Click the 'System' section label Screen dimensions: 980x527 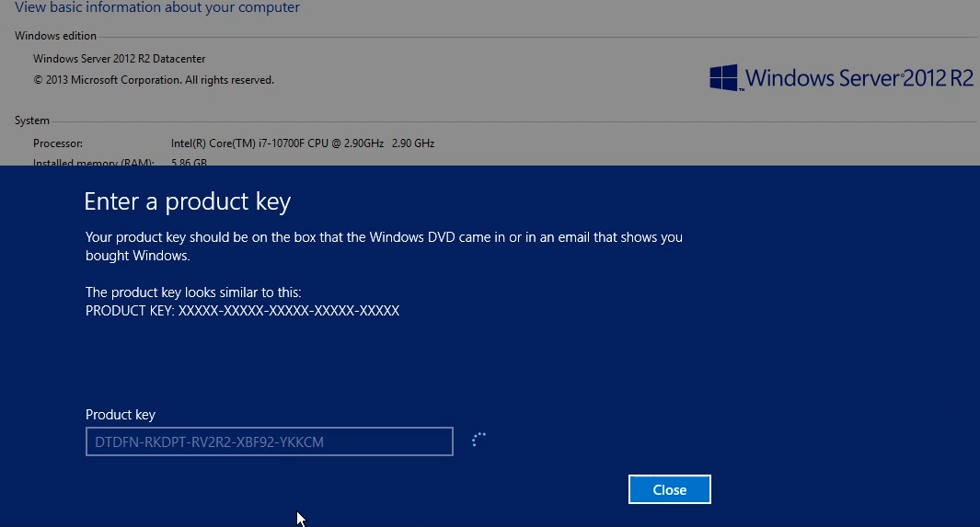(x=32, y=120)
